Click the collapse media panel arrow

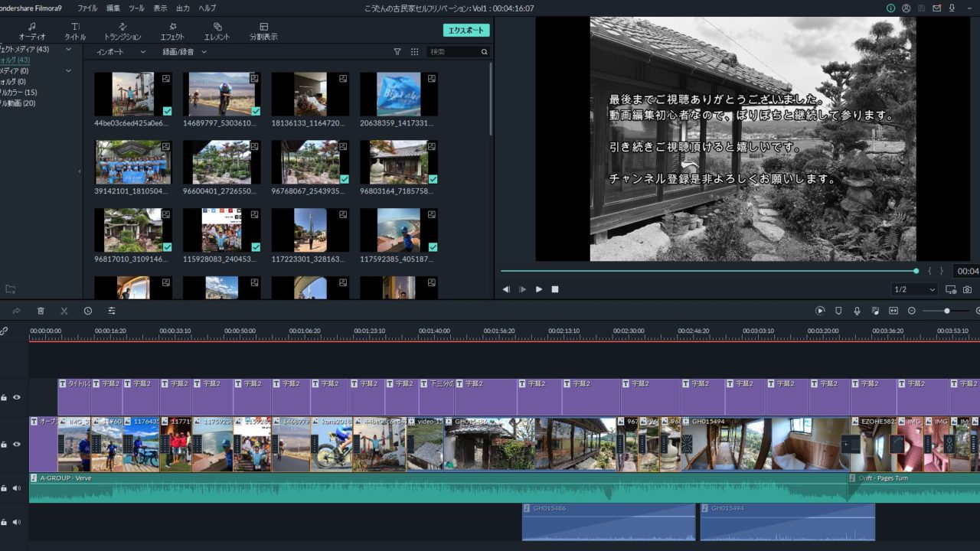pyautogui.click(x=80, y=171)
